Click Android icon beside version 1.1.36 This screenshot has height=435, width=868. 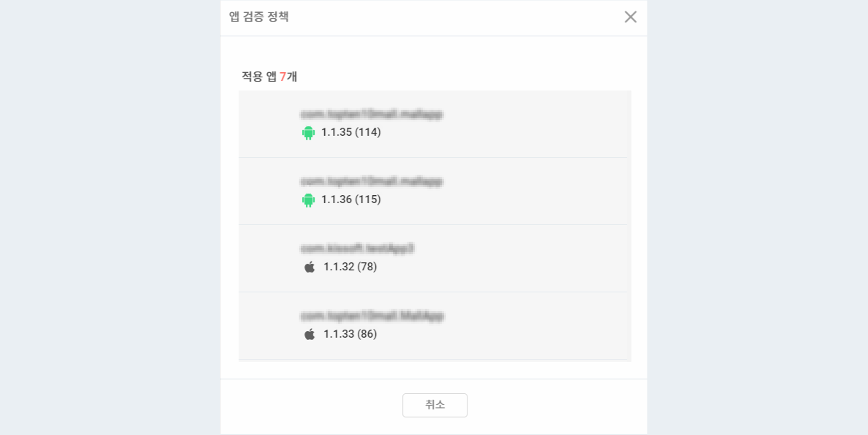pyautogui.click(x=308, y=200)
